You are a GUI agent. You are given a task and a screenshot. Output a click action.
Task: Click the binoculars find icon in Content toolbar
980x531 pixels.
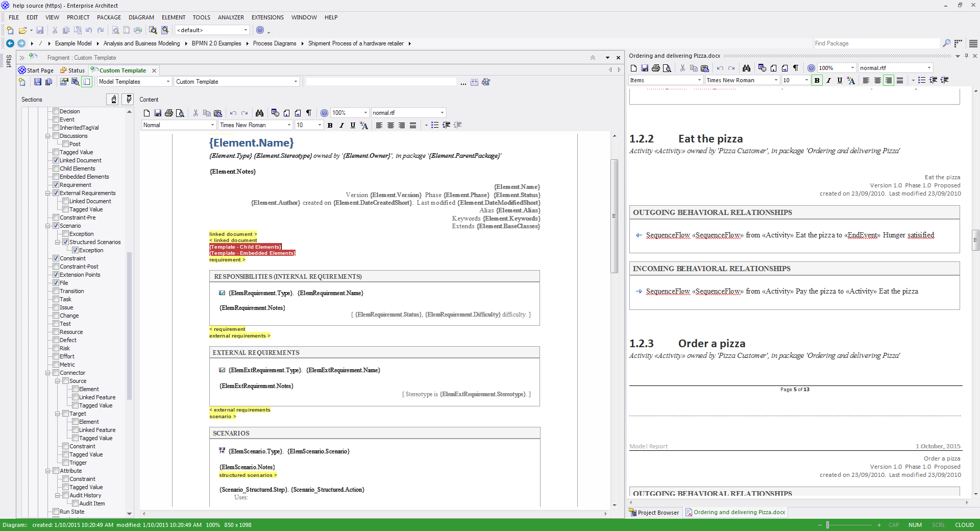click(x=259, y=113)
